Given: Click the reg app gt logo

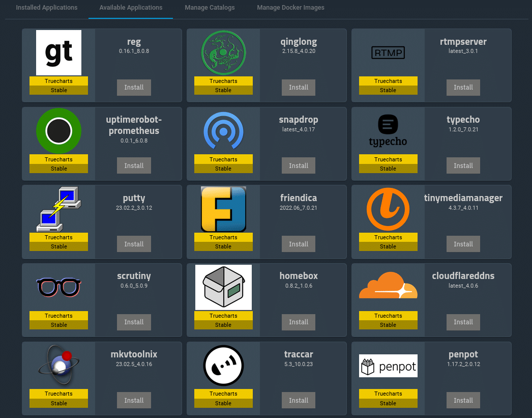Looking at the screenshot, I should coord(58,52).
